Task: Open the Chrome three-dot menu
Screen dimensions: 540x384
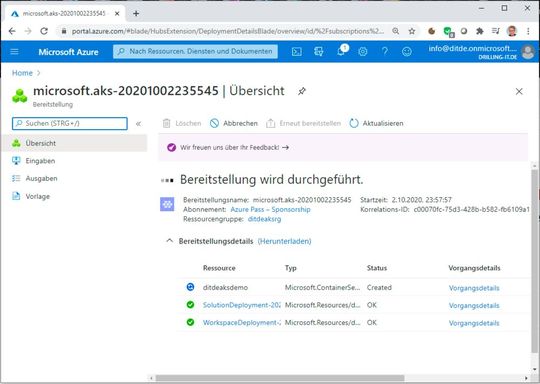Action: pos(528,31)
